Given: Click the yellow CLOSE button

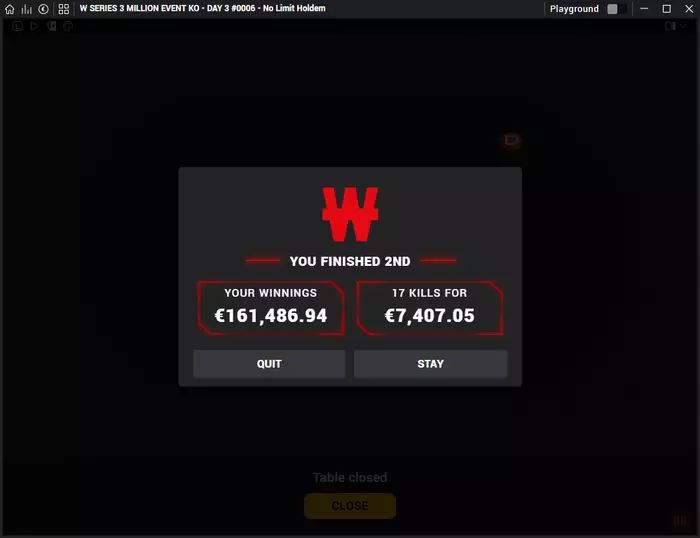Looking at the screenshot, I should pyautogui.click(x=350, y=506).
